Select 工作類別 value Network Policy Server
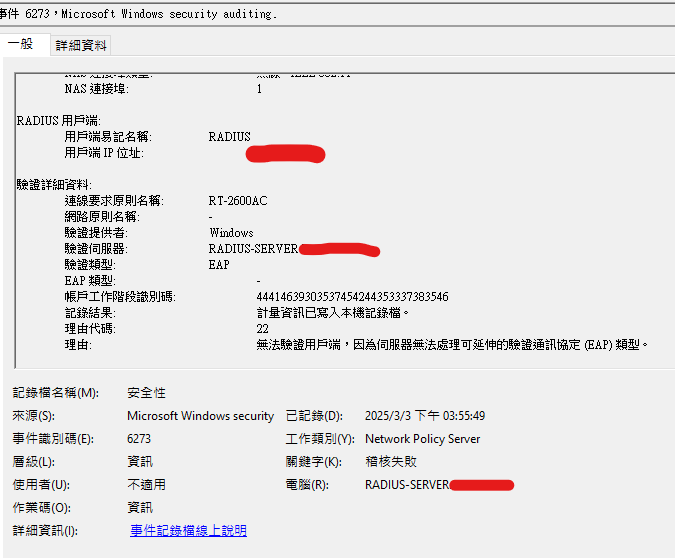Viewport: 675px width, 558px height. click(422, 439)
